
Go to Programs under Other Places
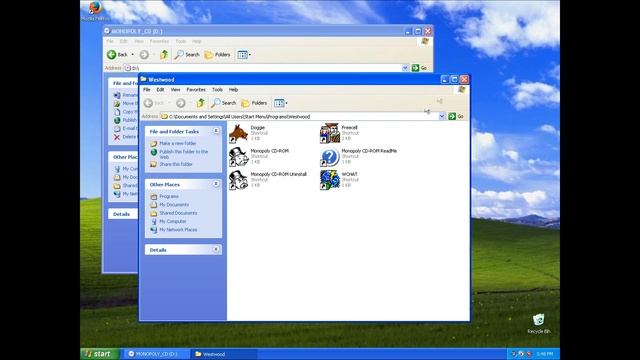tap(169, 196)
